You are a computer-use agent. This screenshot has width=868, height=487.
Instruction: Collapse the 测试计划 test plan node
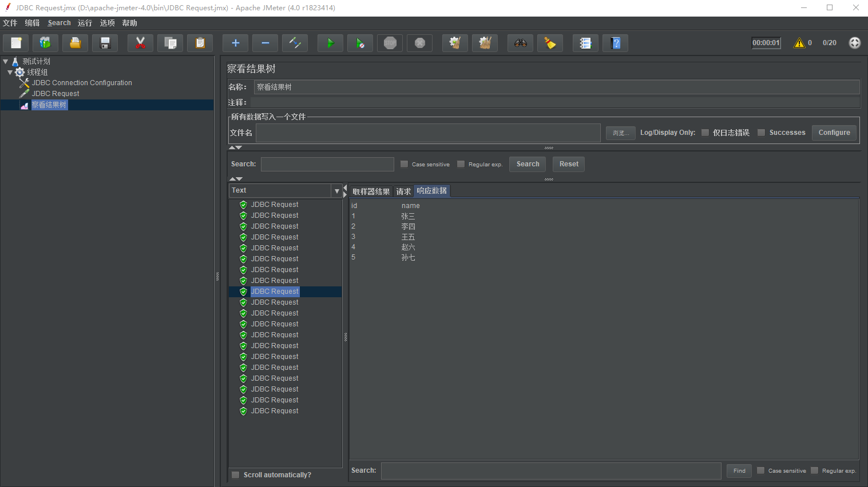tap(6, 61)
